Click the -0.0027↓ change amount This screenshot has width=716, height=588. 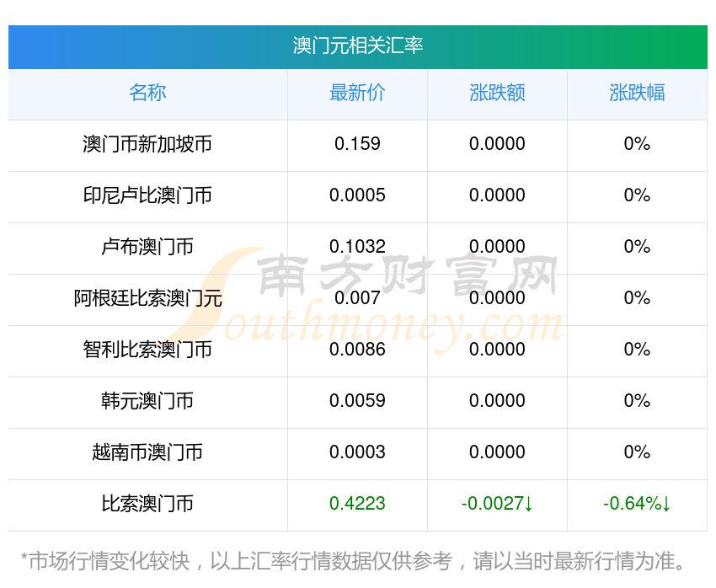pyautogui.click(x=497, y=504)
